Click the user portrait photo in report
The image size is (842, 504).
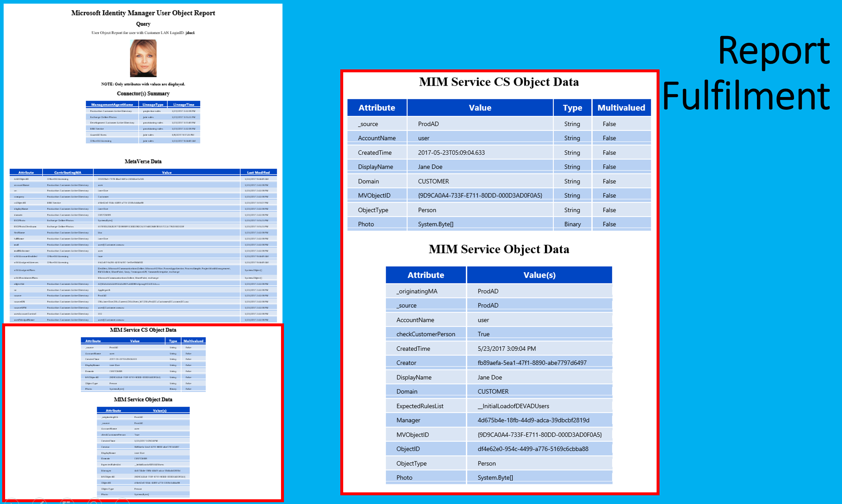[x=143, y=58]
